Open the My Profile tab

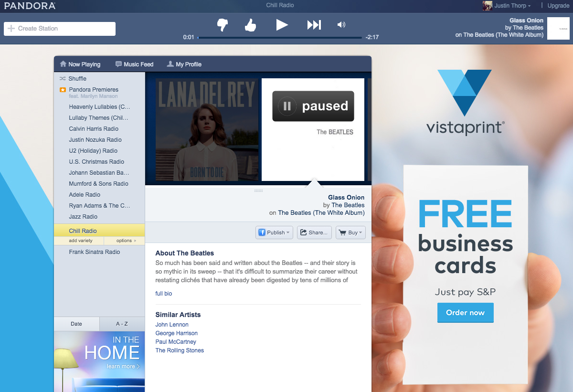pos(184,64)
